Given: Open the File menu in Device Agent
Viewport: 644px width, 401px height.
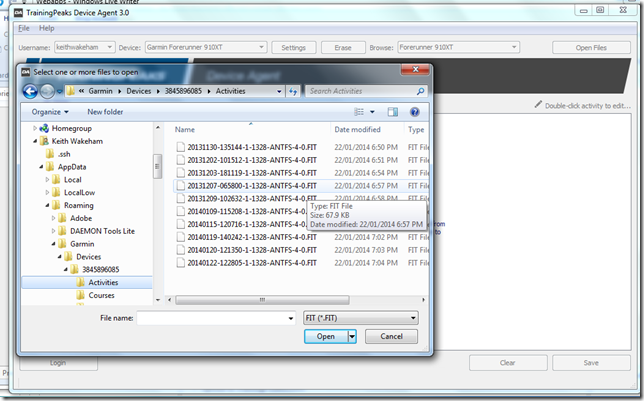Looking at the screenshot, I should (x=24, y=28).
